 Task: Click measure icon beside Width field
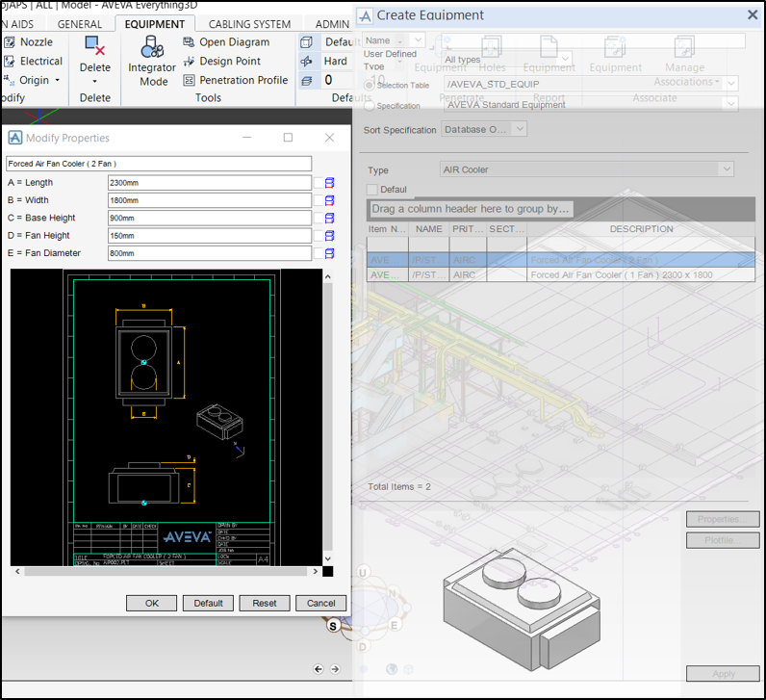tap(330, 200)
